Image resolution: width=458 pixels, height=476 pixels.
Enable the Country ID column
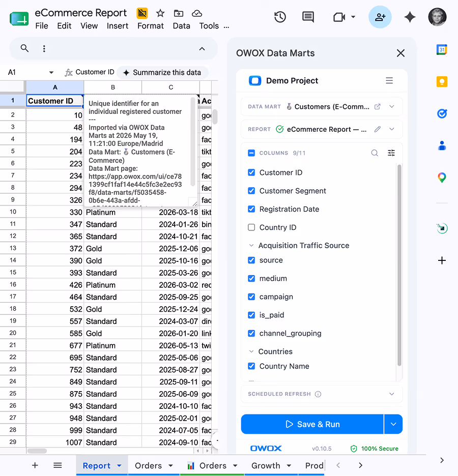251,227
